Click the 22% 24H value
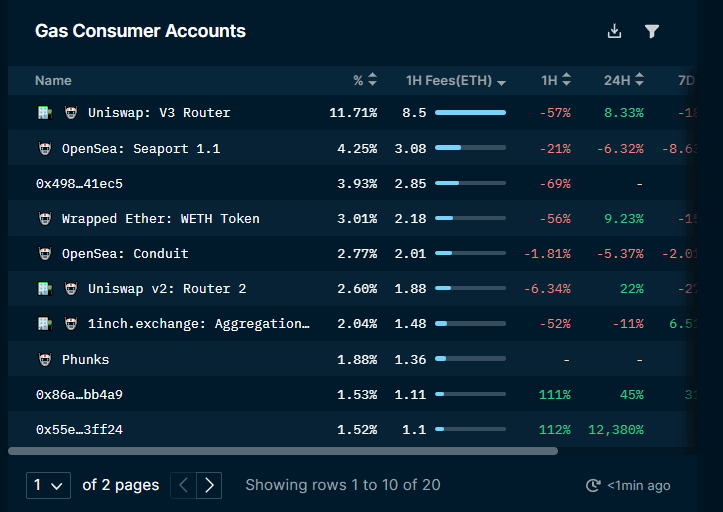The image size is (723, 512). tap(632, 289)
